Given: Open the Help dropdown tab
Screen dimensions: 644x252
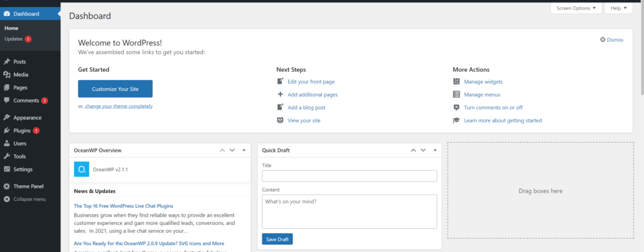Looking at the screenshot, I should [x=619, y=8].
